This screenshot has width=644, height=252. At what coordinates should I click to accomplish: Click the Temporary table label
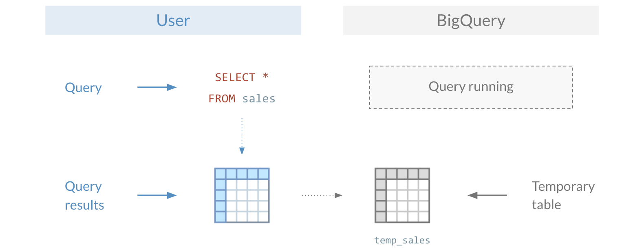(563, 195)
